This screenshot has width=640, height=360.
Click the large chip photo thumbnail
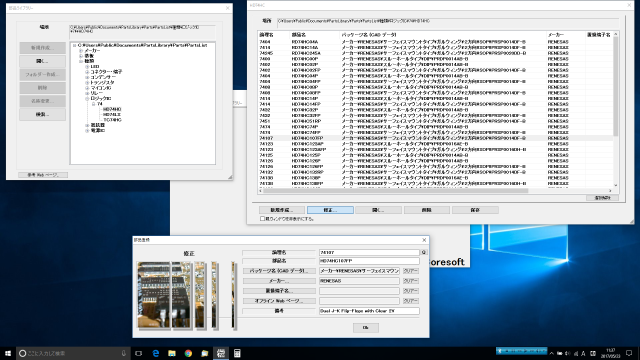point(154,295)
